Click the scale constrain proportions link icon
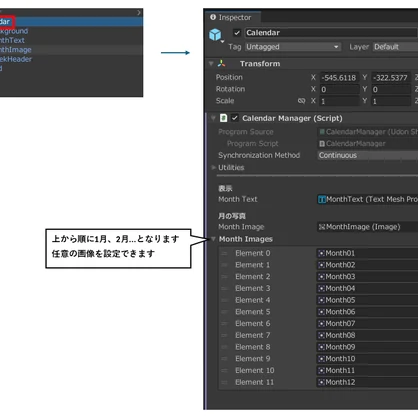The height and width of the screenshot is (418, 418). (301, 101)
